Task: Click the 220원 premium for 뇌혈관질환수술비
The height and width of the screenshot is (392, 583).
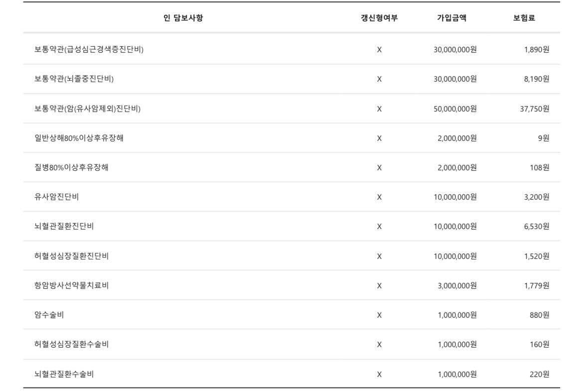Action: 539,374
